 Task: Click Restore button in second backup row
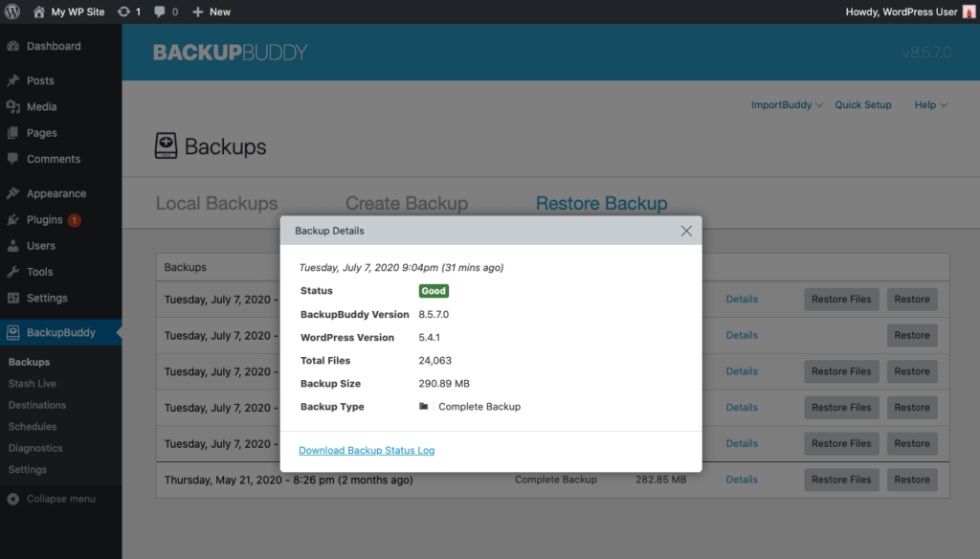[912, 335]
